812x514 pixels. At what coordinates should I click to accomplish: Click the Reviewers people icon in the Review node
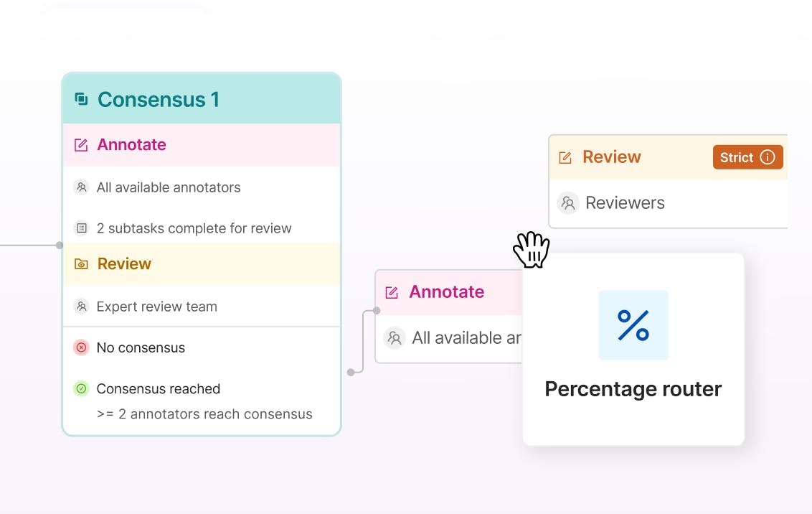[568, 202]
